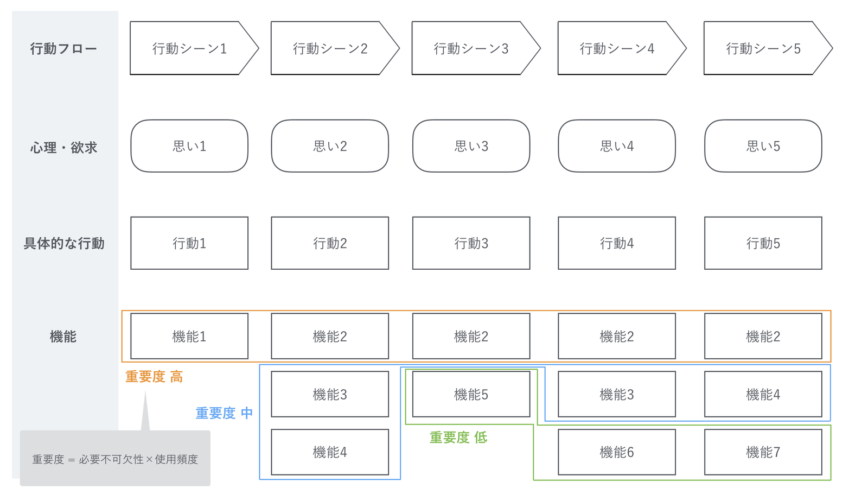This screenshot has height=488, width=868.
Task: Click the blue 重要度 中 label
Action: (x=224, y=413)
